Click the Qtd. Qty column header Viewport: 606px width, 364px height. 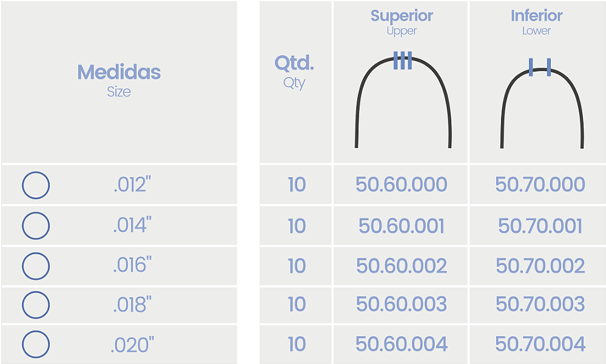pos(294,72)
